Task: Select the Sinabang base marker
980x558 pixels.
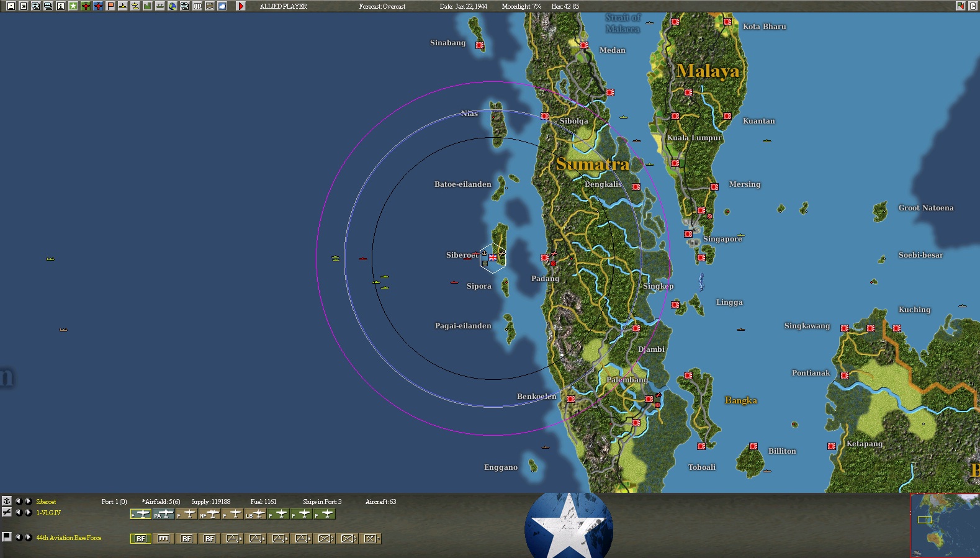Action: [x=480, y=45]
